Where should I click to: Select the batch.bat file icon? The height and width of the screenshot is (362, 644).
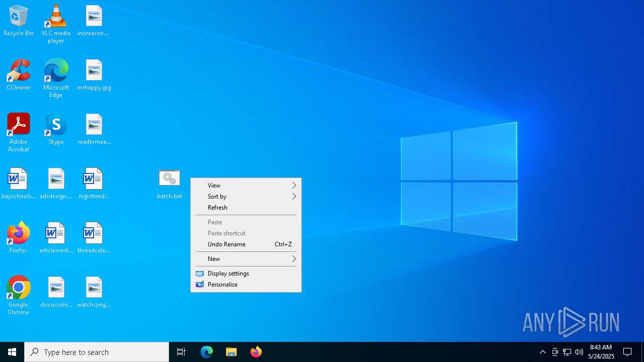170,184
